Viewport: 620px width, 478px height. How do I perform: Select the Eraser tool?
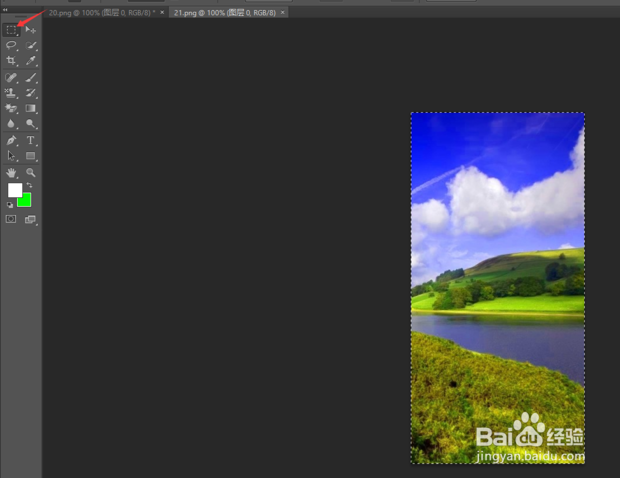pyautogui.click(x=11, y=108)
